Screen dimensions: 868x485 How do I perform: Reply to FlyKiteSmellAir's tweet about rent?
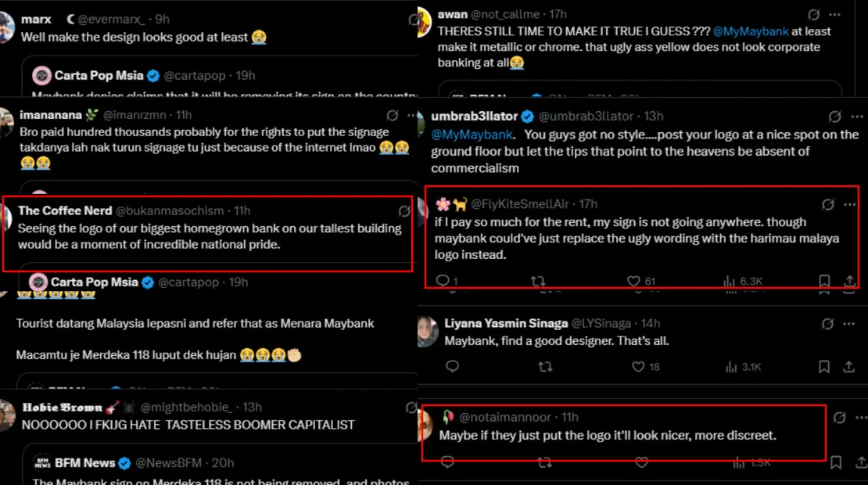click(x=443, y=281)
